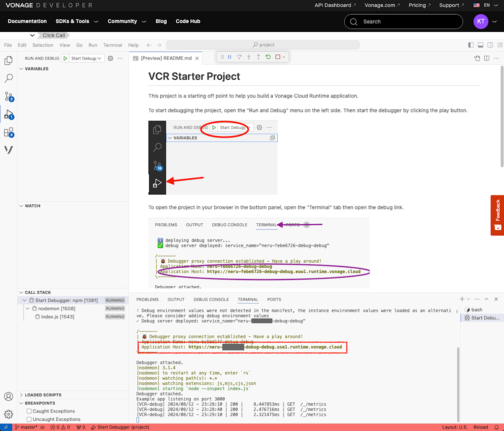The width and height of the screenshot is (504, 431).
Task: Toggle the Caught Exceptions checkbox
Action: point(29,411)
